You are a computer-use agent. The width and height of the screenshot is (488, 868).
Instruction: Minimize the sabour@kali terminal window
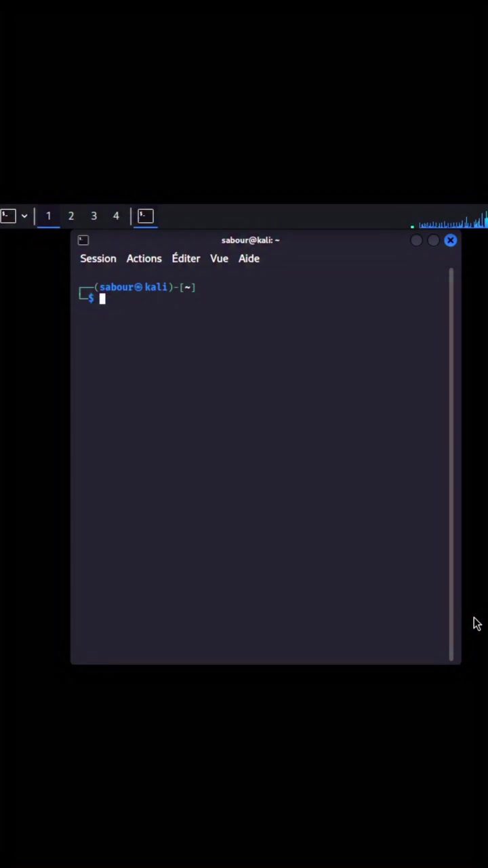tap(416, 240)
